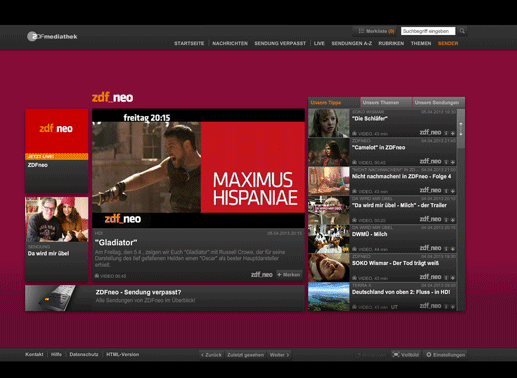Open the Merkliste watchlist button

(x=376, y=31)
